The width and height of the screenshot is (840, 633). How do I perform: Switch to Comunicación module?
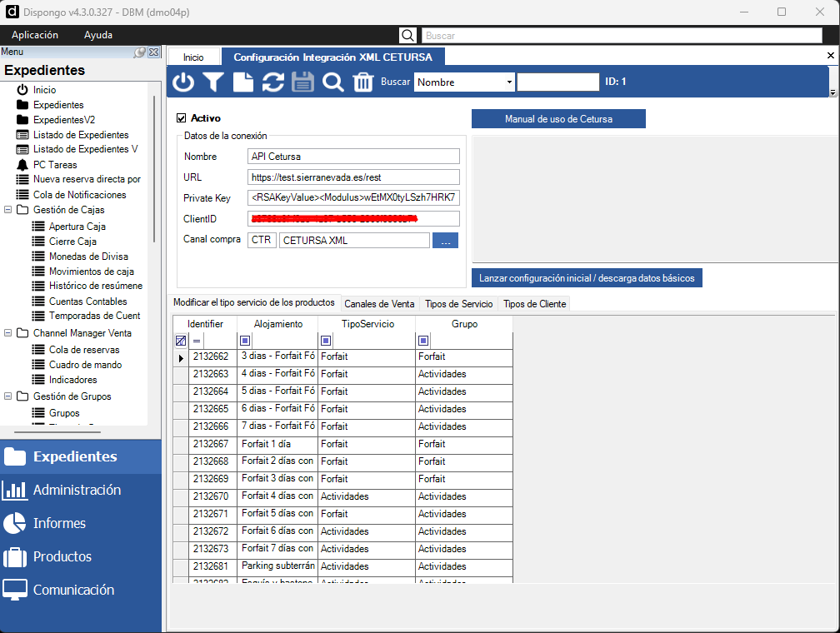(x=80, y=590)
